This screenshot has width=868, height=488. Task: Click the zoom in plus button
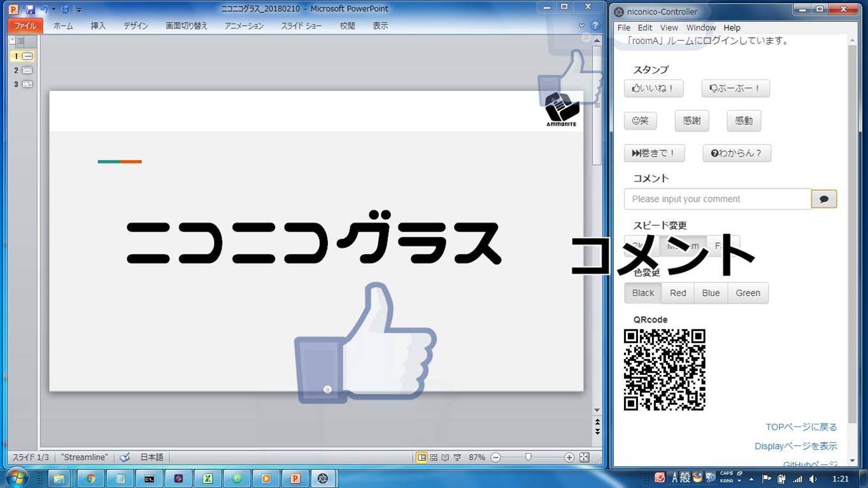(x=569, y=457)
